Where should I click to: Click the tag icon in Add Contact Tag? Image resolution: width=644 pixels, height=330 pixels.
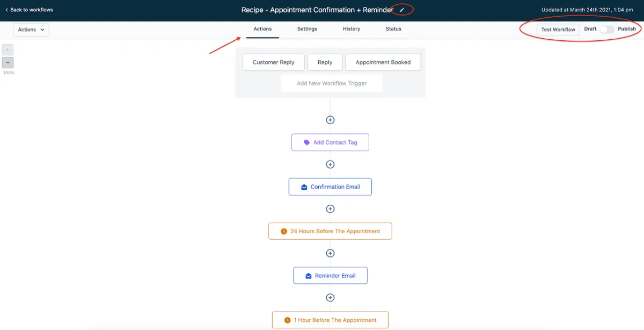(x=307, y=142)
